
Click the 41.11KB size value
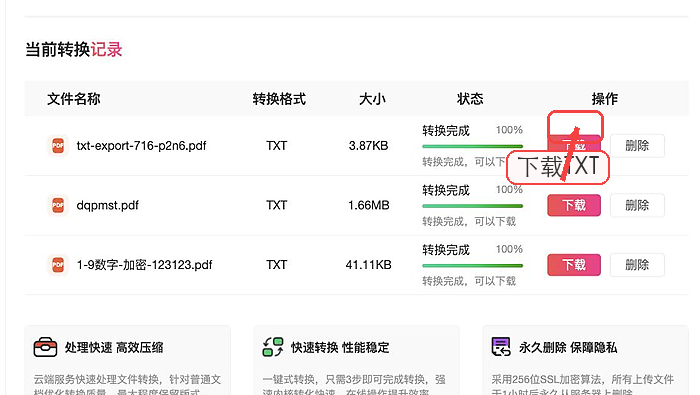pos(369,265)
